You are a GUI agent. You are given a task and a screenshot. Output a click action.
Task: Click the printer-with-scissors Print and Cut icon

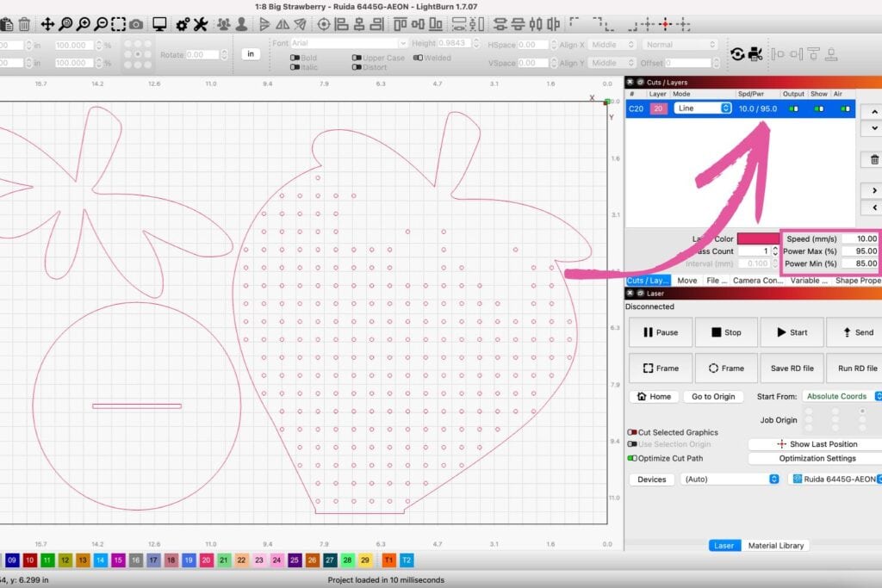755,54
